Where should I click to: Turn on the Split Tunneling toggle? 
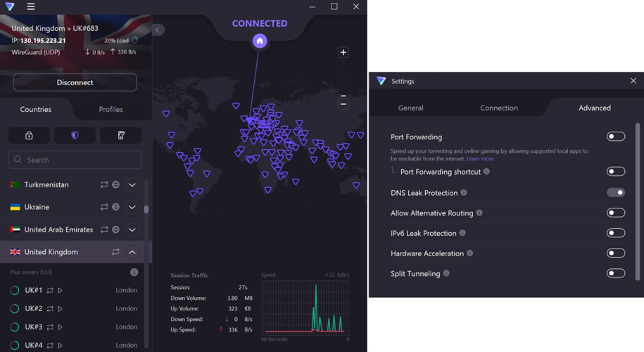(x=615, y=273)
